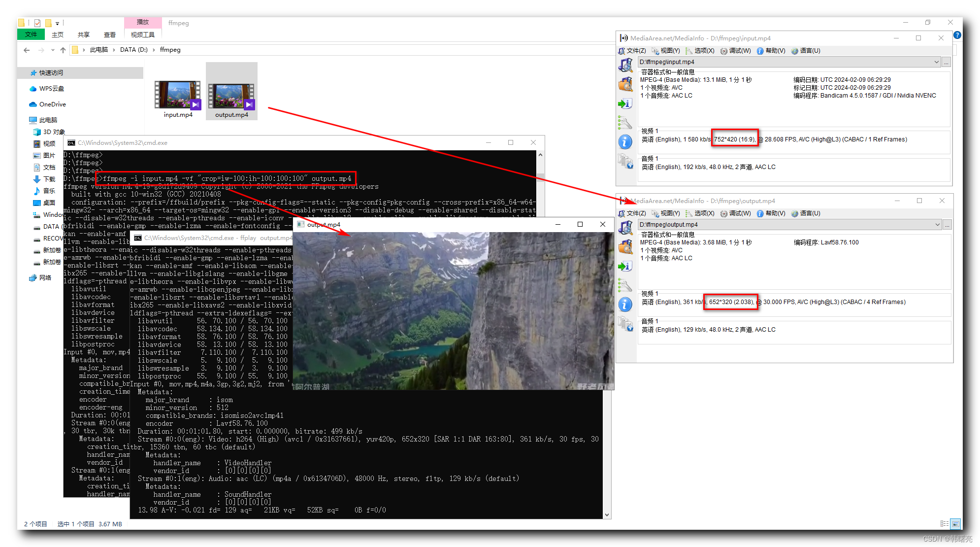Click the open file icon in MediaInfo sidebar
Viewport: 980px width, 547px height.
(x=626, y=65)
